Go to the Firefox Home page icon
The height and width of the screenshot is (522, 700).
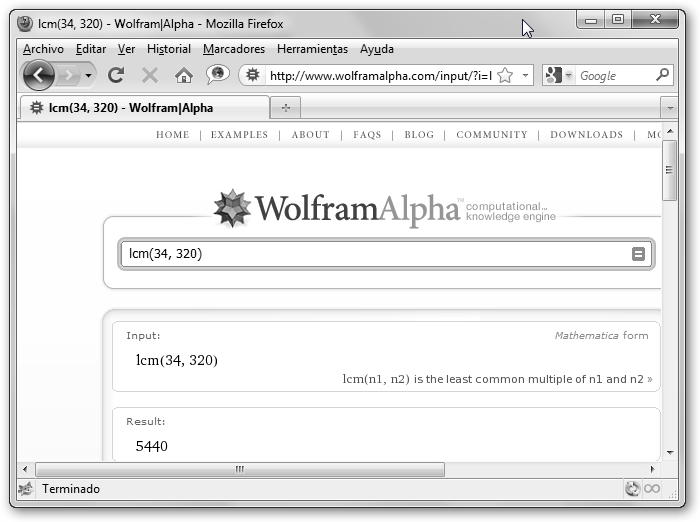tap(183, 75)
